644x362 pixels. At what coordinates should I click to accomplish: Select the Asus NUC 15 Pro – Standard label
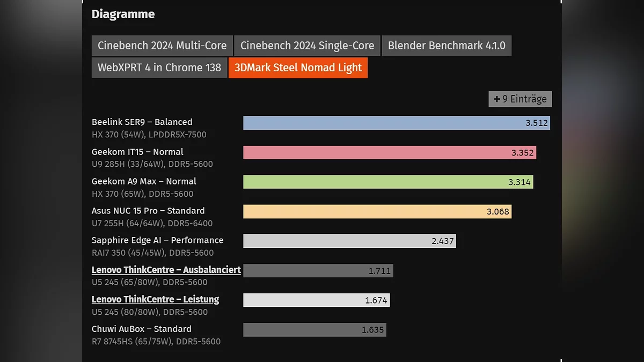[x=148, y=211]
